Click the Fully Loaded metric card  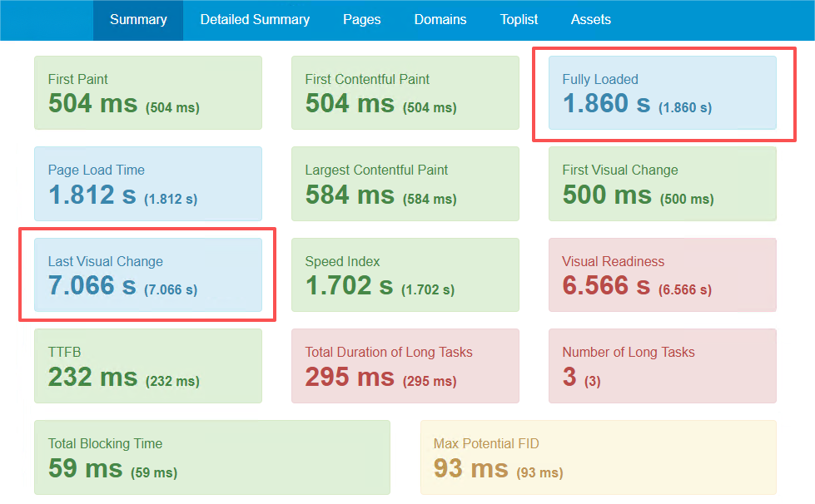[662, 92]
